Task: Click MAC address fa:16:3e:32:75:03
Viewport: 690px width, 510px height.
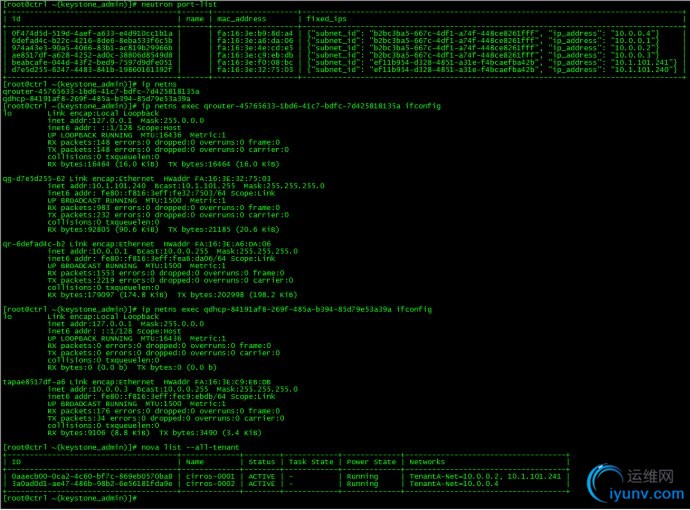Action: click(255, 70)
